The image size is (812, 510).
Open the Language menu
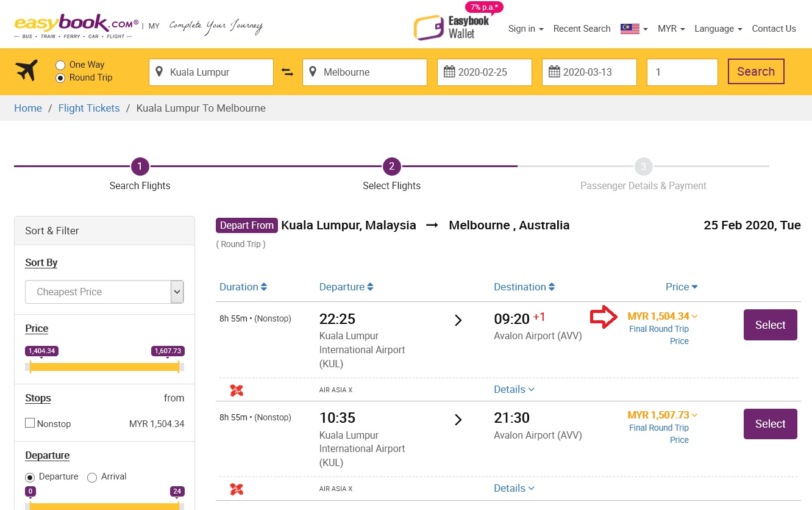tap(718, 29)
